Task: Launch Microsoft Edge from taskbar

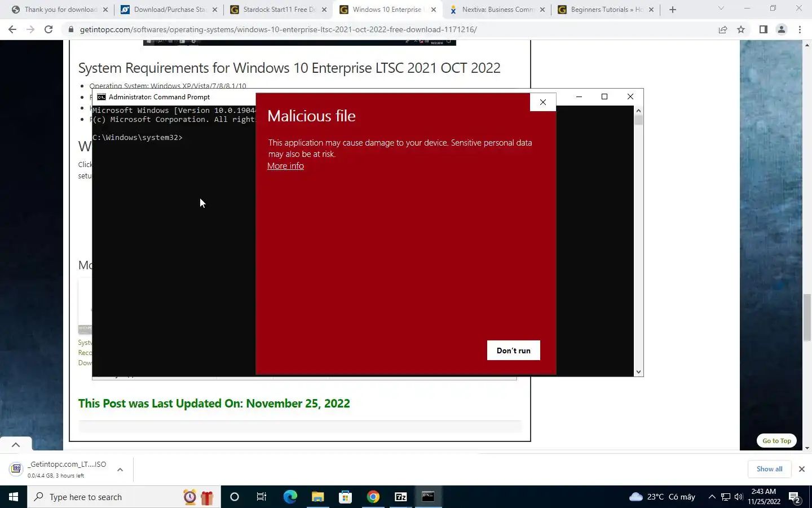Action: click(290, 497)
